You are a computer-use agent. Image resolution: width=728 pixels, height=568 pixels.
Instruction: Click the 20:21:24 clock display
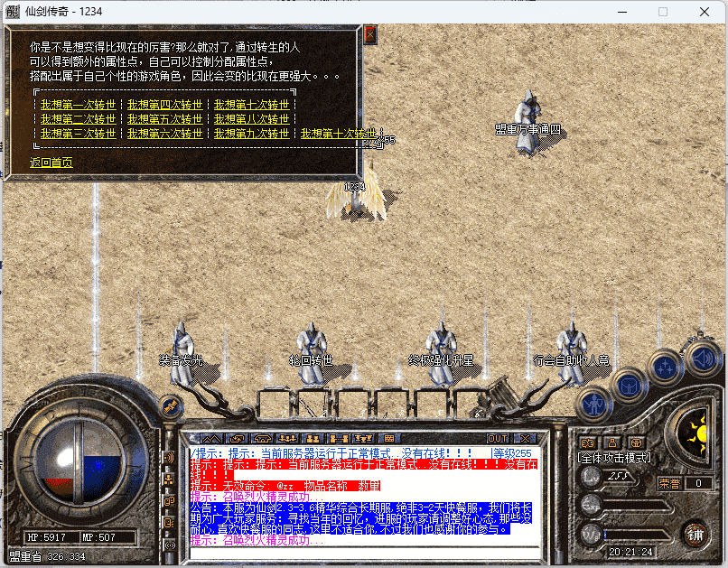tap(630, 553)
